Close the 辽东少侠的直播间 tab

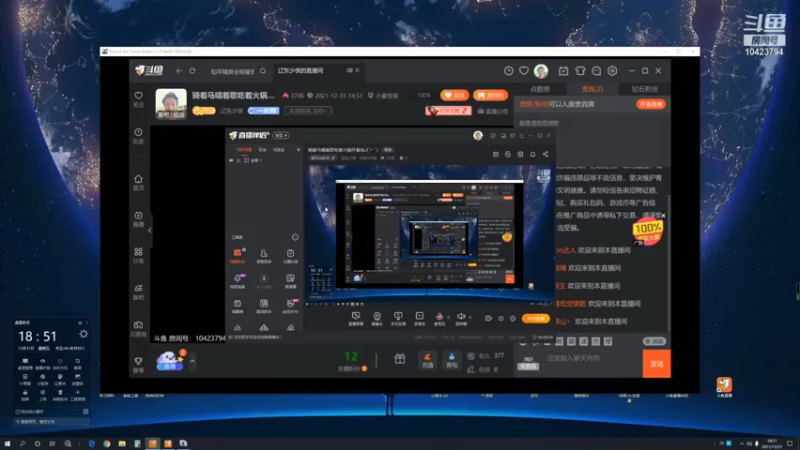[x=357, y=70]
